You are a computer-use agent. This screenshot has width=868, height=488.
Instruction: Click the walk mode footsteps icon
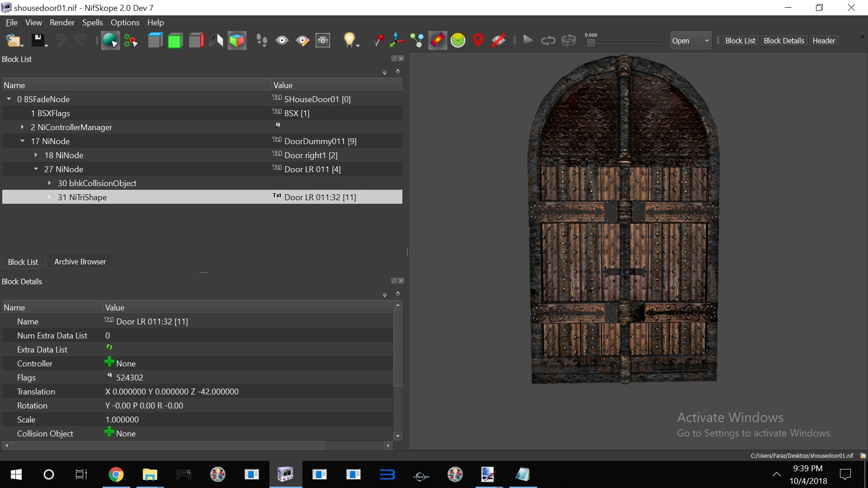coord(262,41)
